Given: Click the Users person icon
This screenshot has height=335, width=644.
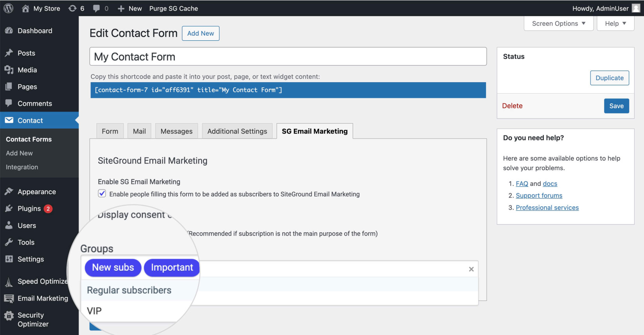Looking at the screenshot, I should coord(9,225).
